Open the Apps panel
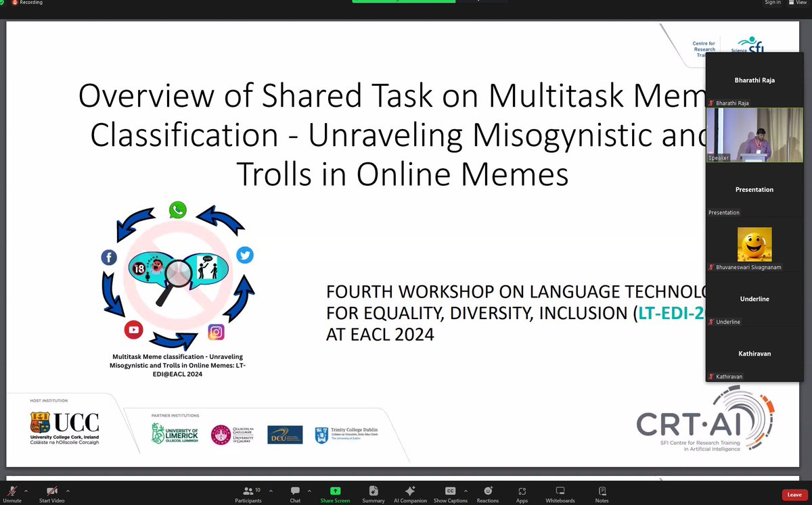812x505 pixels. coord(522,494)
